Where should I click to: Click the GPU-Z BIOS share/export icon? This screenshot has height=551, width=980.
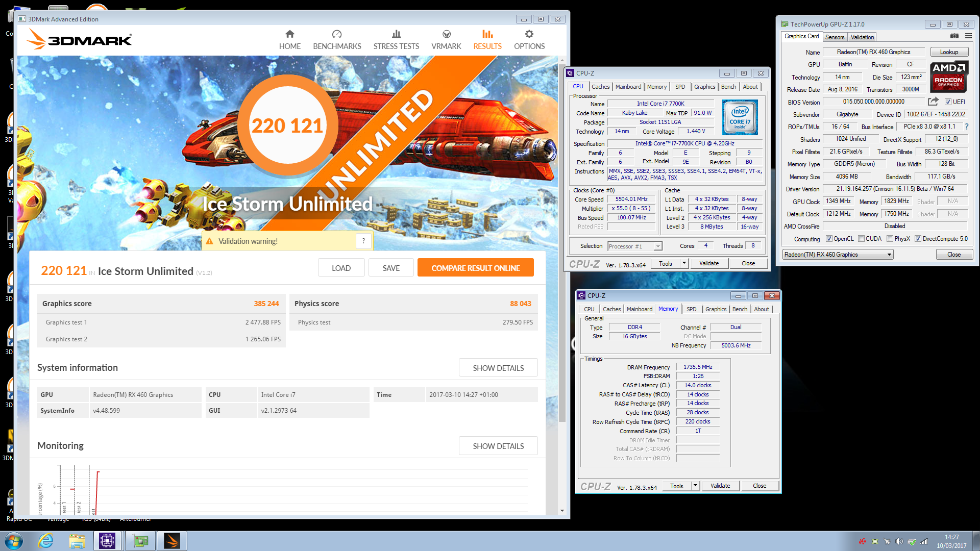coord(933,102)
